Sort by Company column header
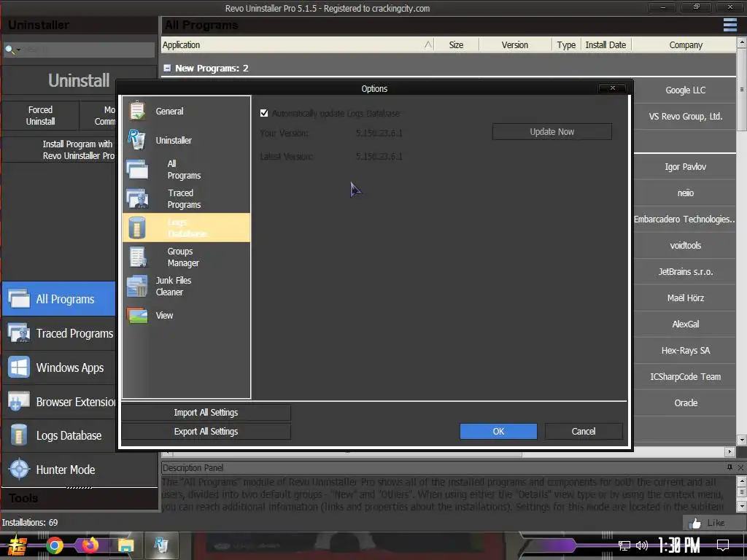 [x=685, y=44]
